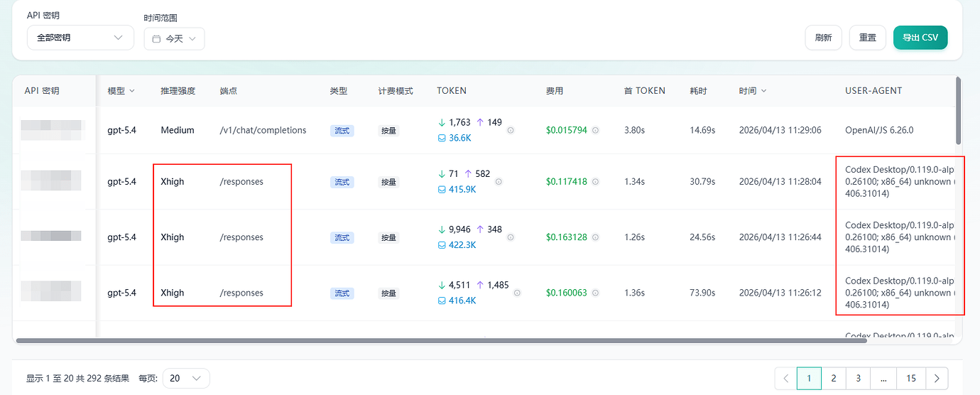Go to the previous page with the left chevron
This screenshot has height=395, width=980.
pos(785,379)
